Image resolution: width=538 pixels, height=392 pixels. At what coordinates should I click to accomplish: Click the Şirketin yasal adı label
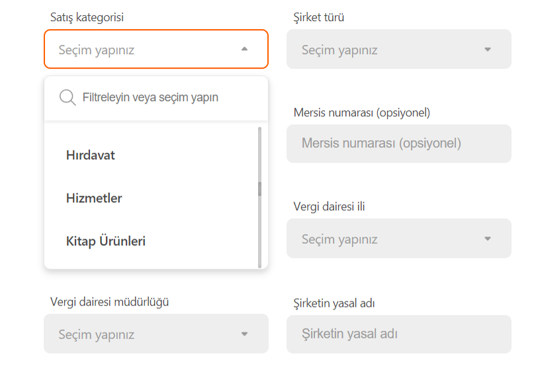(334, 303)
